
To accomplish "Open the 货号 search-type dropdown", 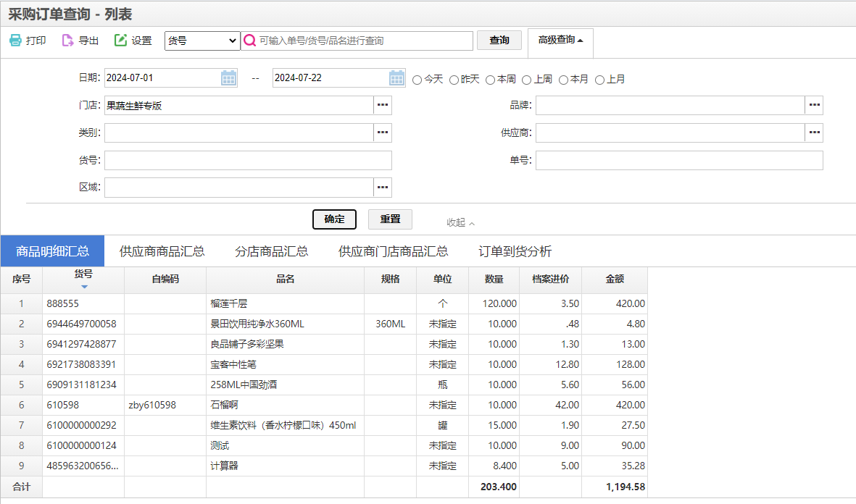I will click(x=202, y=41).
